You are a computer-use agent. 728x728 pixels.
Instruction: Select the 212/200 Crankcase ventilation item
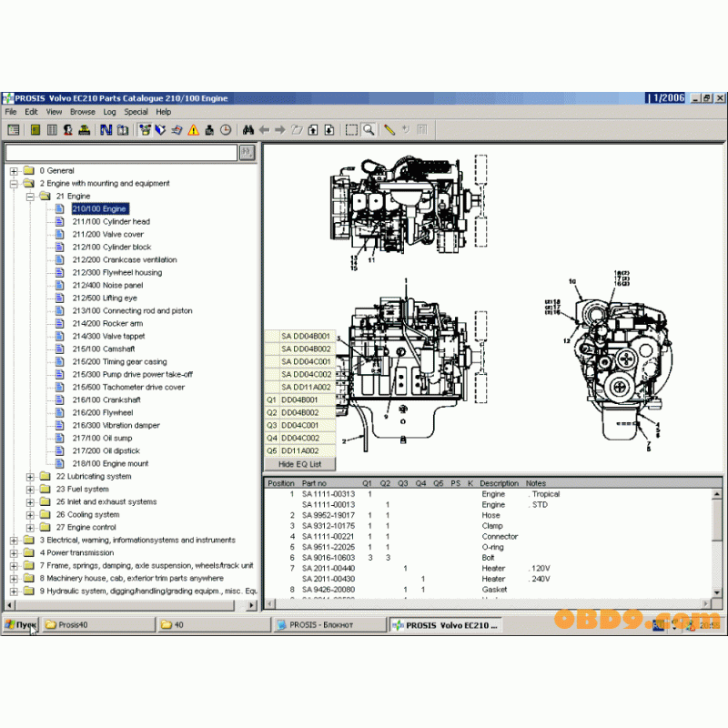coord(125,260)
